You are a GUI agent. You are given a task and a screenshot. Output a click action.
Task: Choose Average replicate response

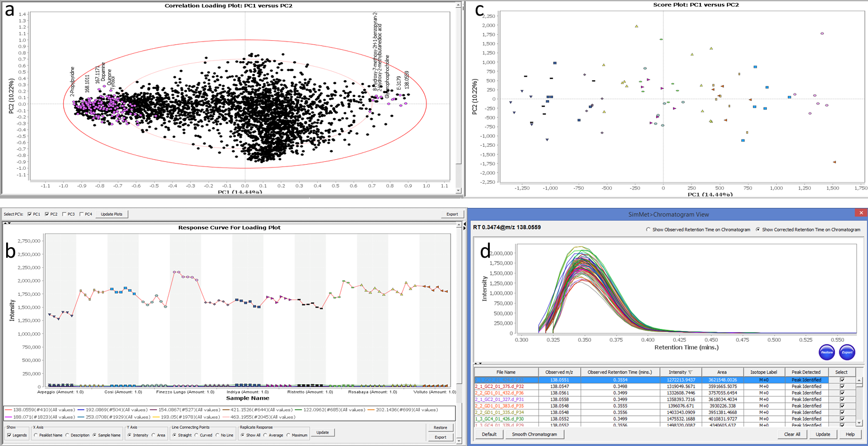tap(267, 435)
